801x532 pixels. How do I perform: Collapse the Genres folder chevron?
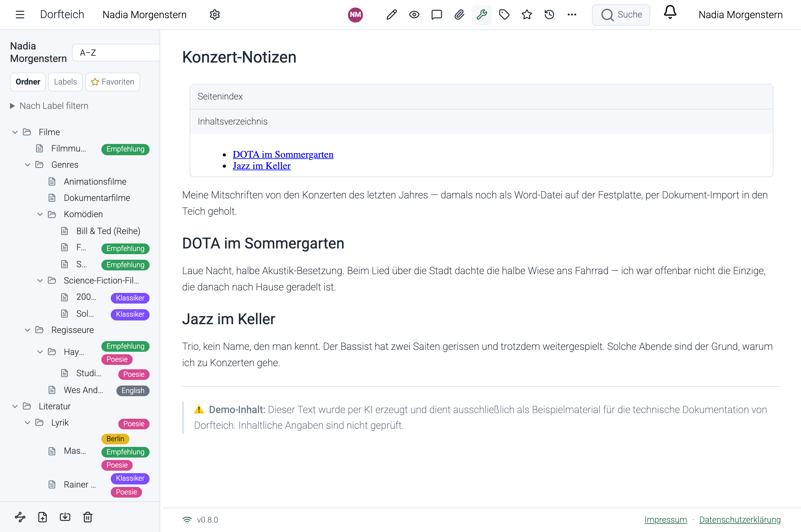point(28,165)
